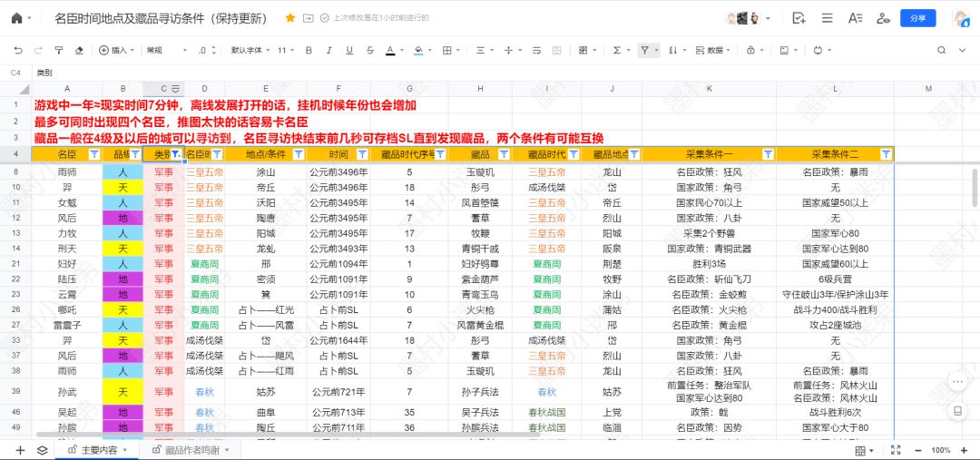This screenshot has height=460, width=980.
Task: Open the 数据 data menu button
Action: tap(712, 51)
